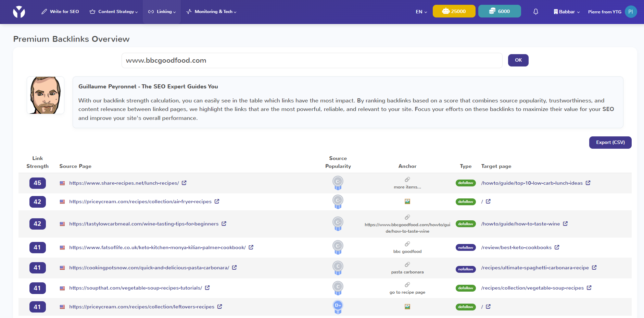Open Monitoring & Tech menu
The width and height of the screenshot is (644, 318).
(211, 12)
